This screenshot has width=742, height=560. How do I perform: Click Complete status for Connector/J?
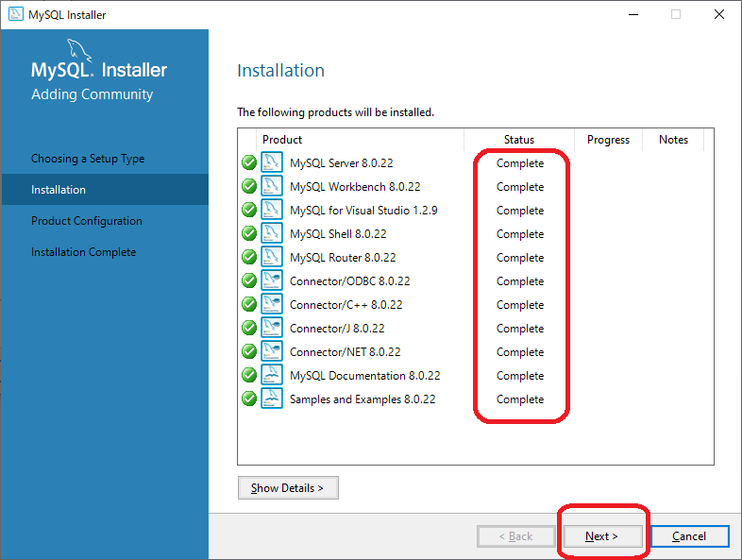coord(520,330)
